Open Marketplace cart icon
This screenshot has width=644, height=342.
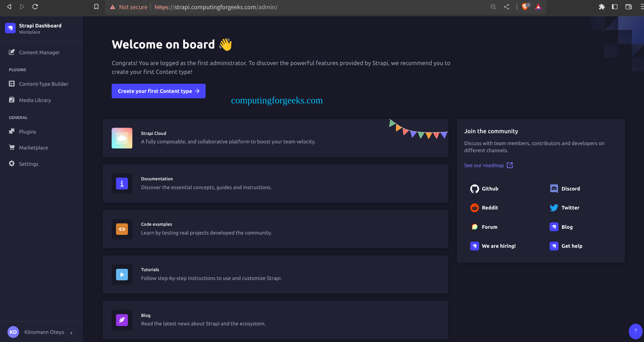click(12, 147)
